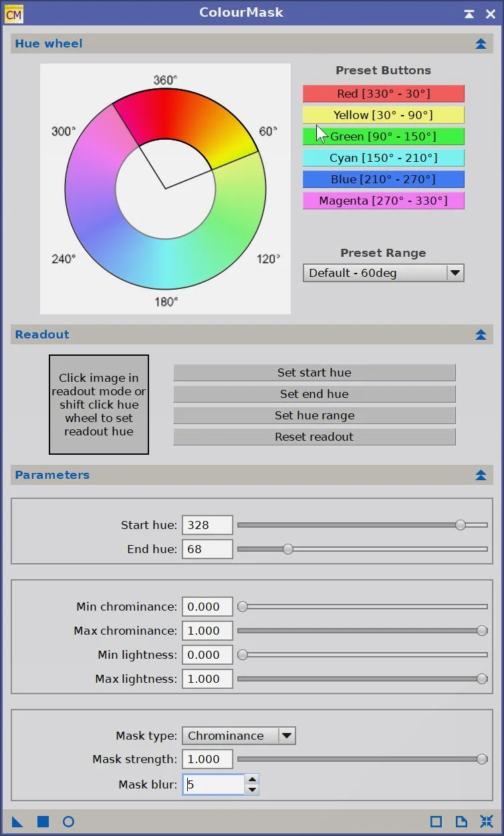This screenshot has width=504, height=836.
Task: Click the Reset crossed-arrows icon
Action: [x=487, y=822]
